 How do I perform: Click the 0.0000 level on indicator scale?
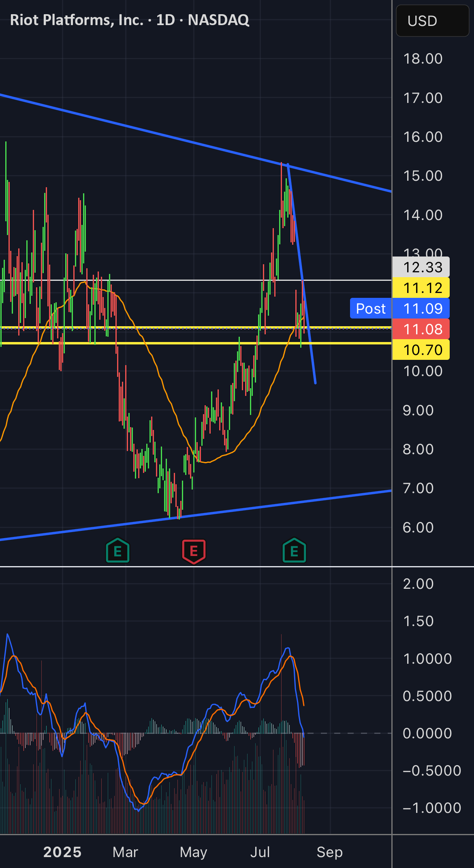coord(427,733)
